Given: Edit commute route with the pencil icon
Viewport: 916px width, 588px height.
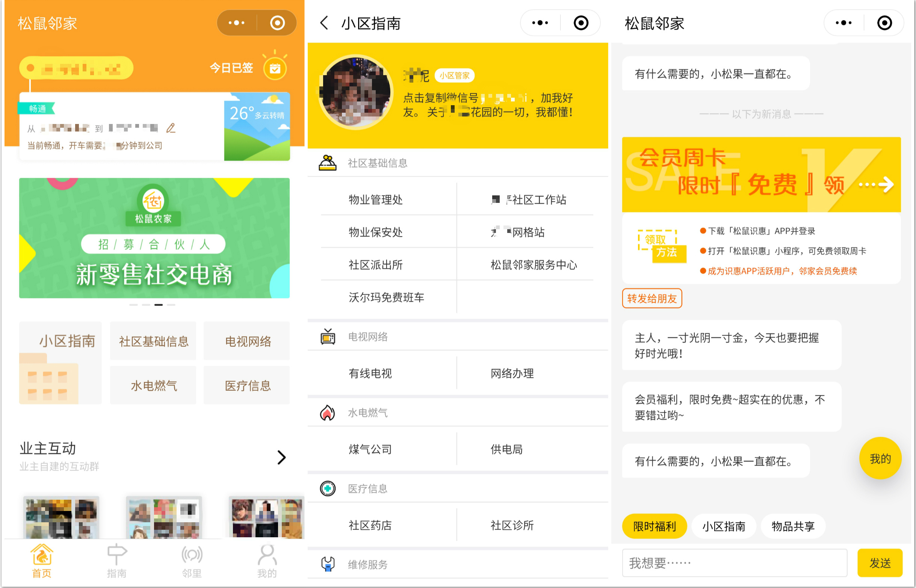Looking at the screenshot, I should tap(171, 128).
